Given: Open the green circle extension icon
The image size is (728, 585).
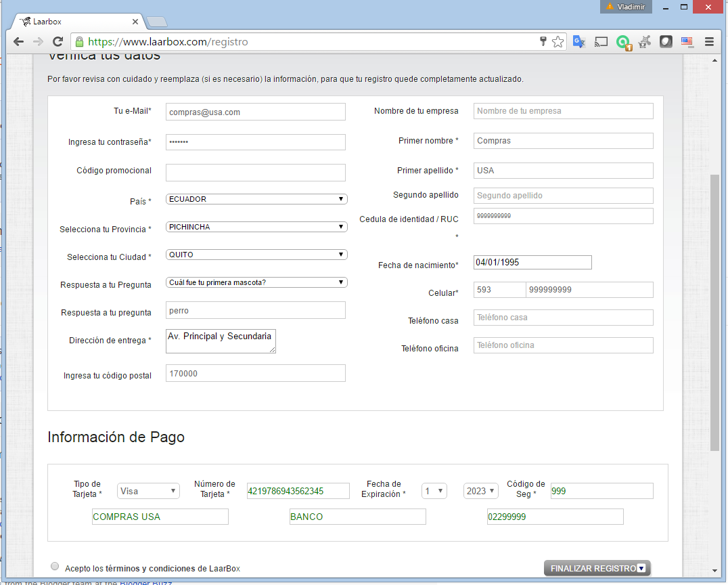Looking at the screenshot, I should pyautogui.click(x=623, y=42).
